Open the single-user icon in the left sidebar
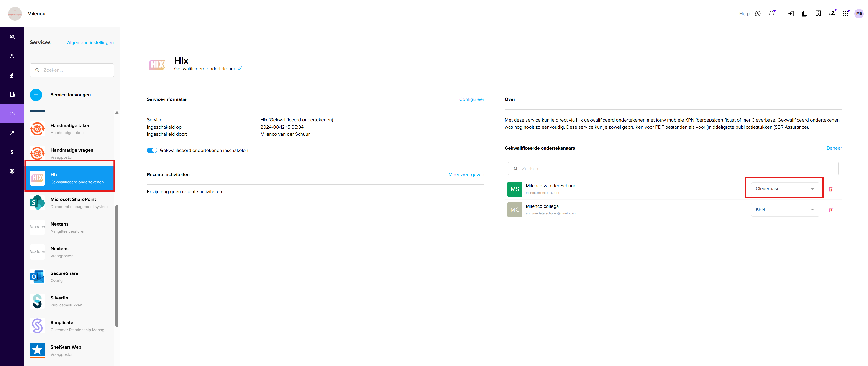The image size is (868, 366). click(12, 56)
